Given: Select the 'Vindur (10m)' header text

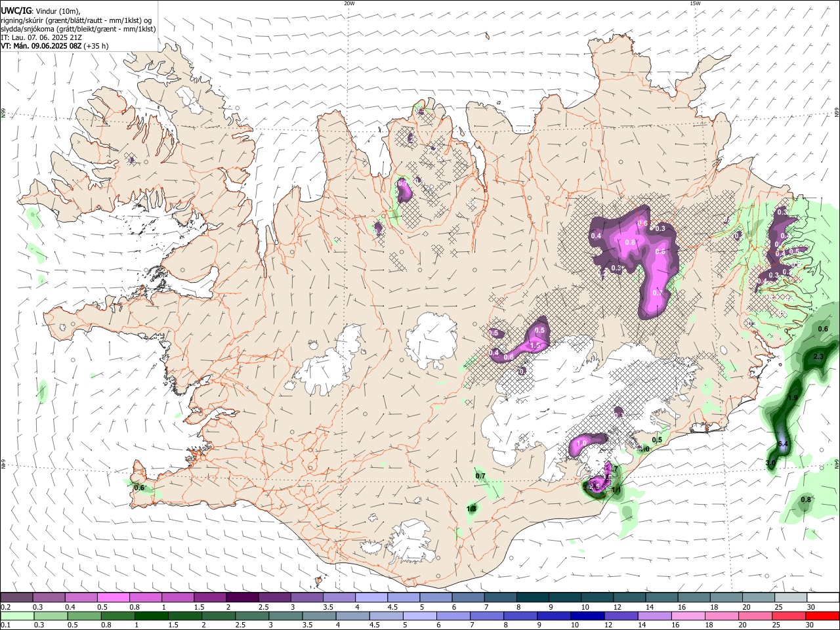Looking at the screenshot, I should click(x=57, y=11).
